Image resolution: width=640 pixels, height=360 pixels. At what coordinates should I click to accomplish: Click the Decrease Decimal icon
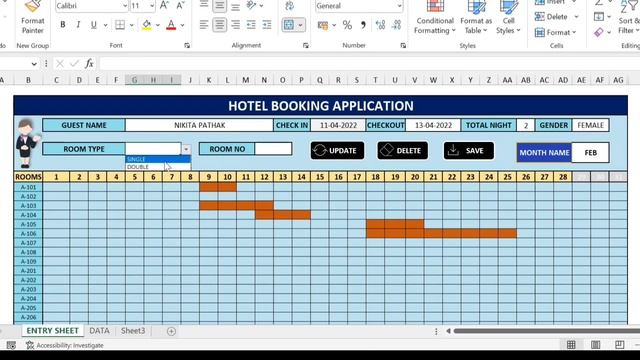[396, 25]
